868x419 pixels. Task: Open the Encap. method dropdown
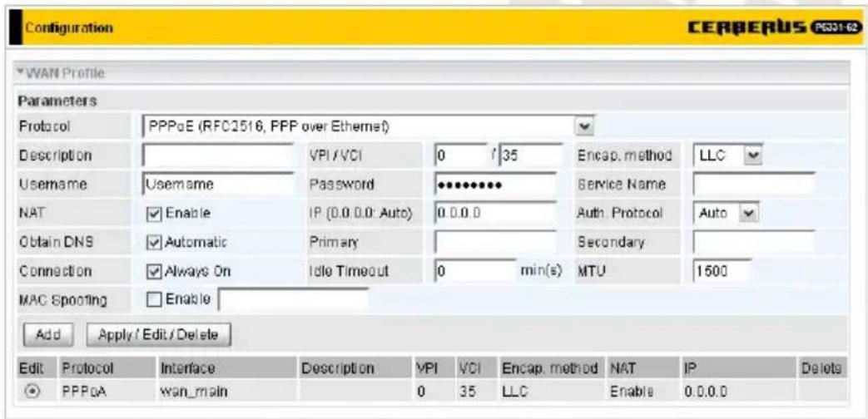727,155
